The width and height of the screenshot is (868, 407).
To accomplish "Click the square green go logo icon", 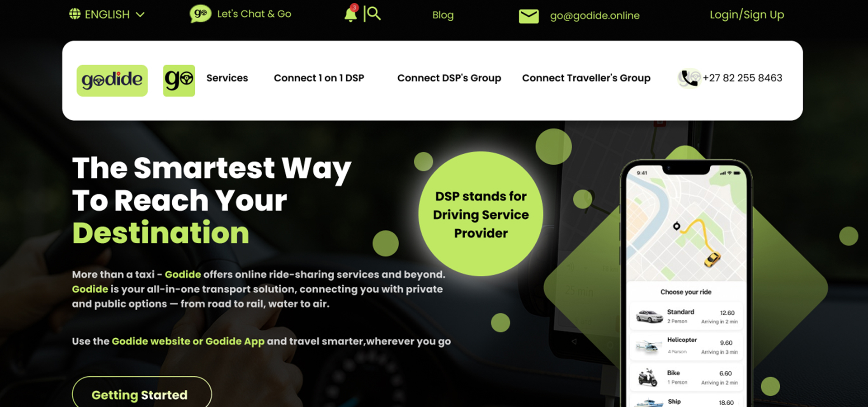I will click(179, 80).
